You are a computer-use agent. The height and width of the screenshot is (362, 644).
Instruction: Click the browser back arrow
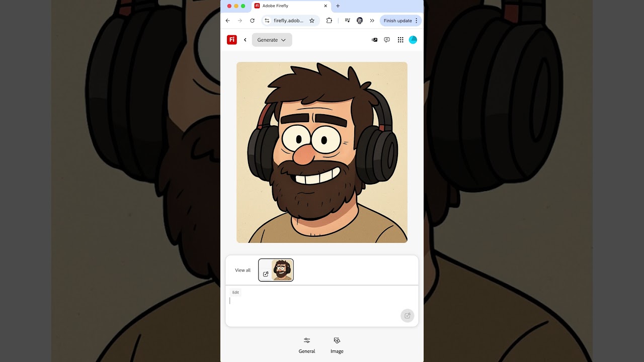click(x=227, y=21)
